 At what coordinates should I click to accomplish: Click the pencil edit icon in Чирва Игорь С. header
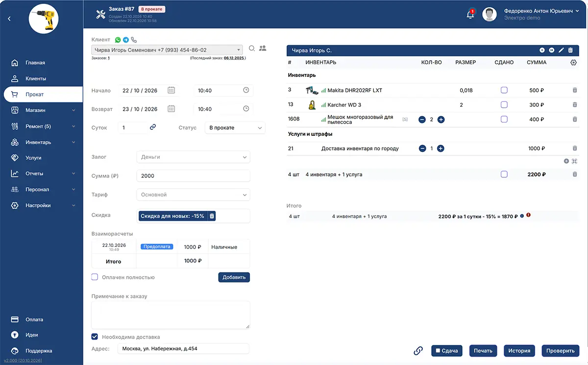tap(562, 50)
